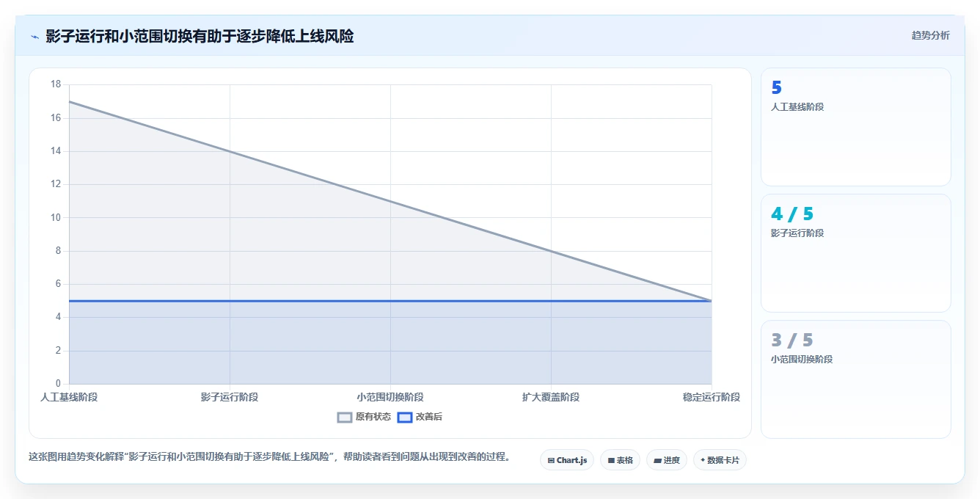The width and height of the screenshot is (980, 499).
Task: Click the x-axis label 小范围切换阶段
Action: click(x=390, y=397)
